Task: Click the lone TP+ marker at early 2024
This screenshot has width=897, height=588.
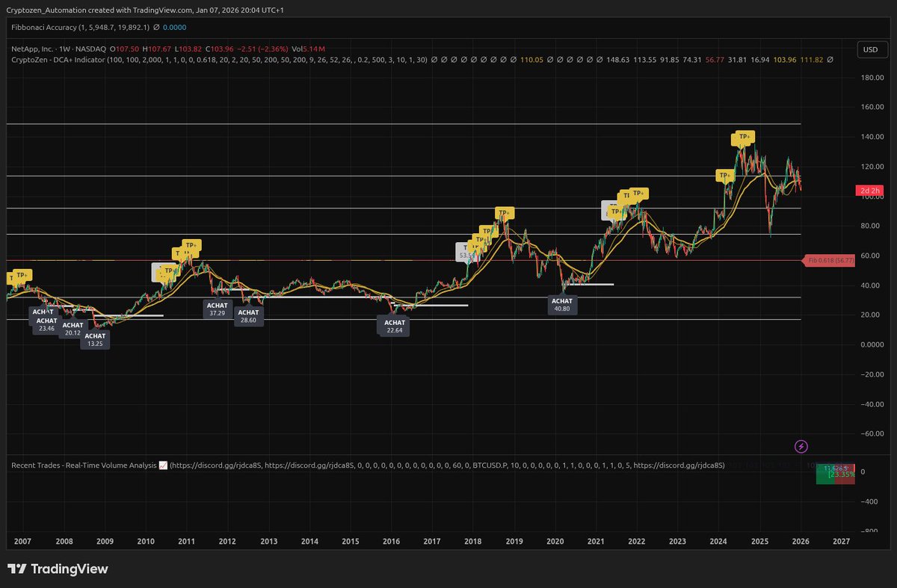Action: point(724,176)
